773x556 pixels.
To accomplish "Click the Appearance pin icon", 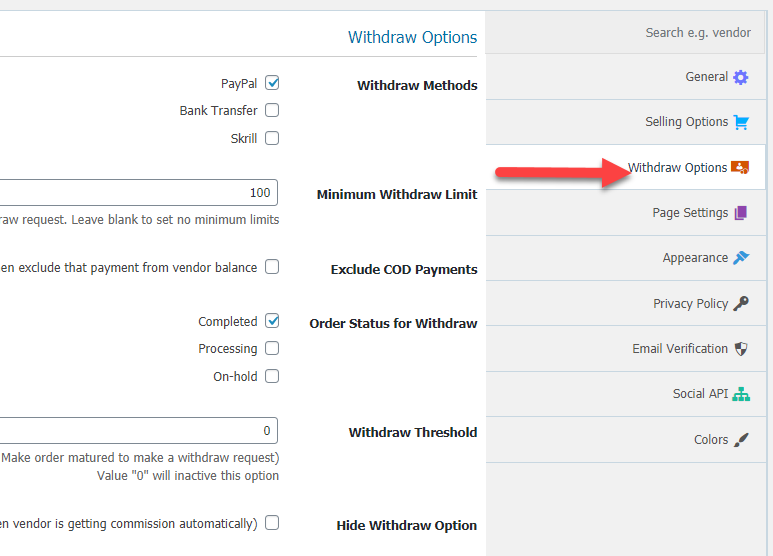I will coord(741,257).
